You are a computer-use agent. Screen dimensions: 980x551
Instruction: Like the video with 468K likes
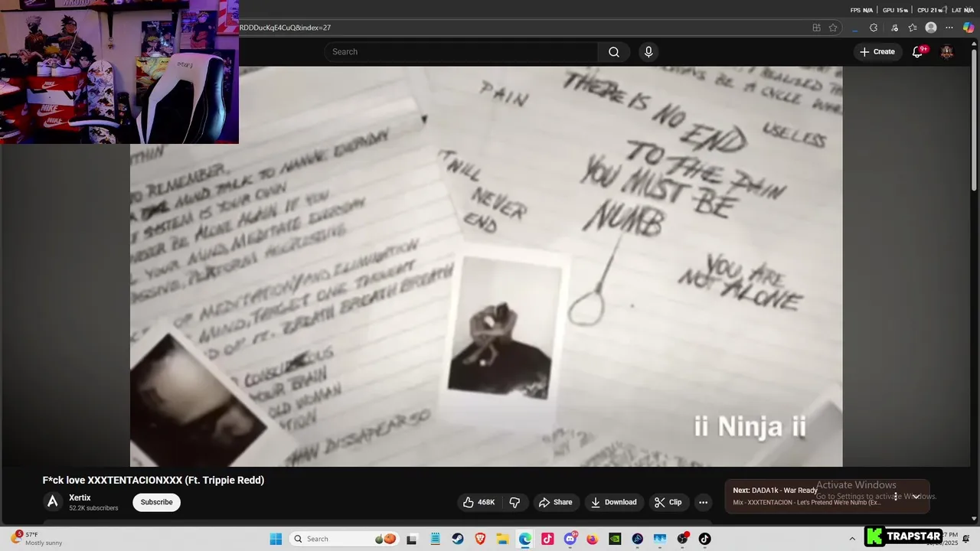(479, 502)
